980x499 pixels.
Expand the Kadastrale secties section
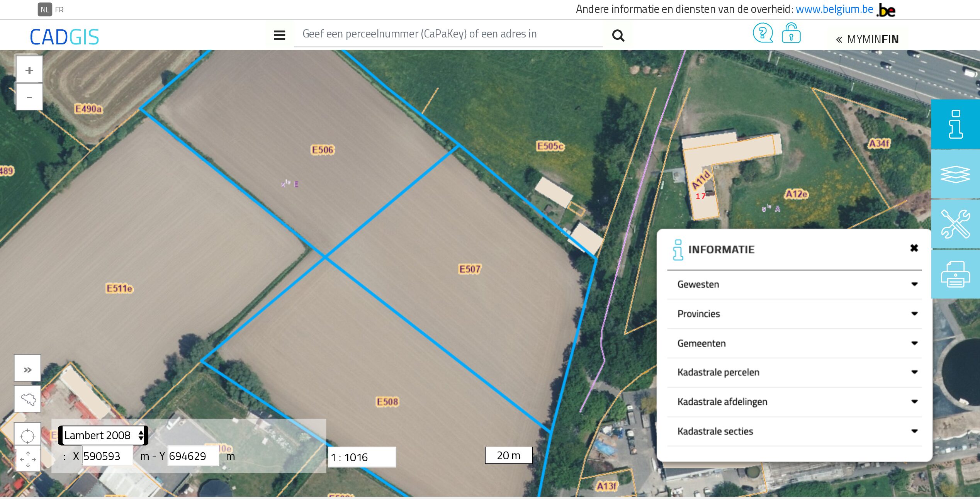coord(794,431)
